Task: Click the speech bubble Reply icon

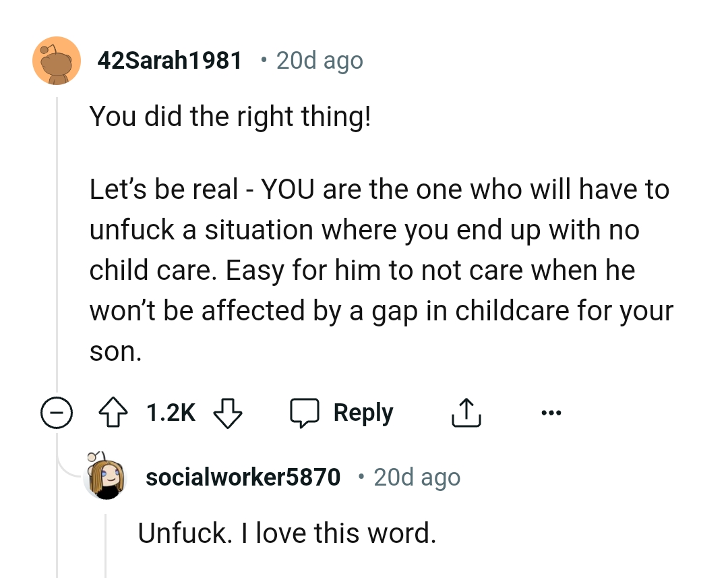Action: 305,412
